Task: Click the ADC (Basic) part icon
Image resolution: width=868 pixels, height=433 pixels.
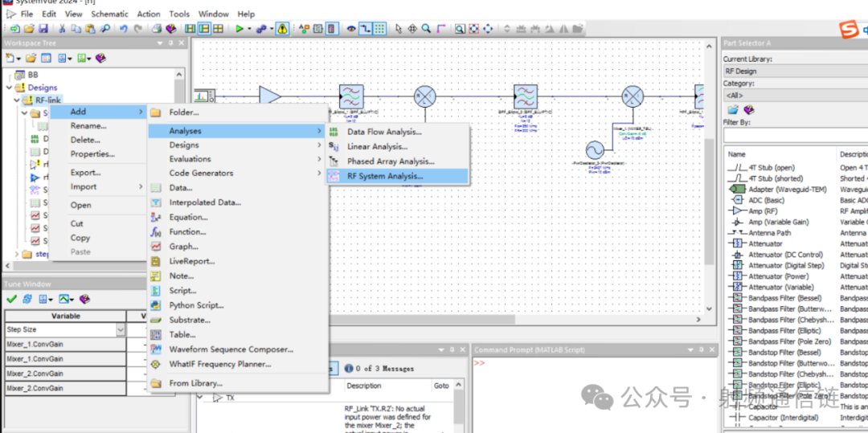Action: pos(737,200)
